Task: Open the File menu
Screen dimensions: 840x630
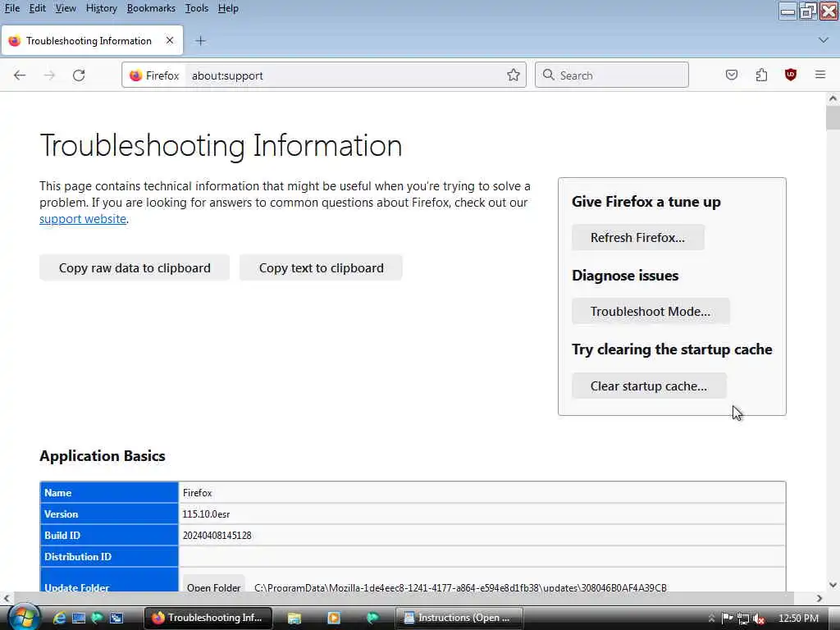Action: (x=11, y=8)
